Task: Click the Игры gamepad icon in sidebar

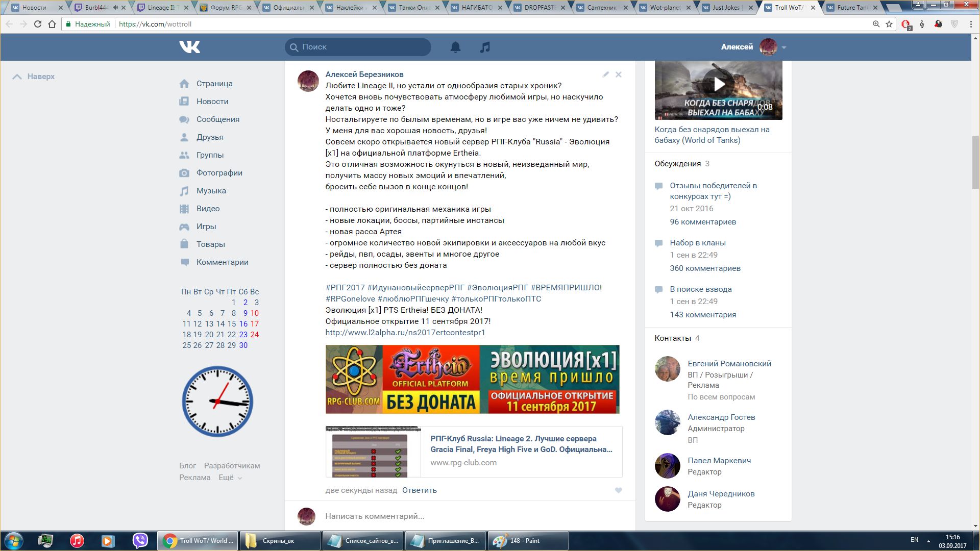Action: (x=184, y=227)
